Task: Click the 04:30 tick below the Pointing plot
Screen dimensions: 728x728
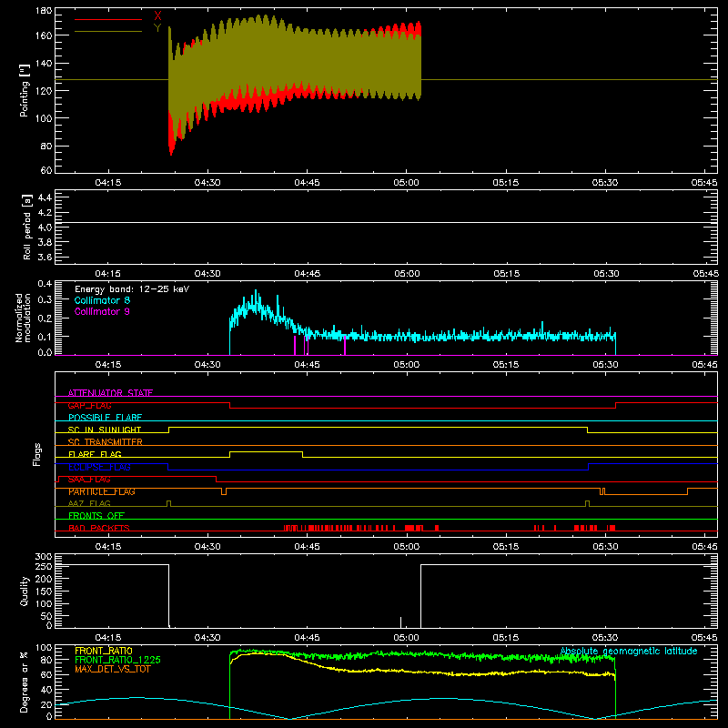Action: (207, 183)
